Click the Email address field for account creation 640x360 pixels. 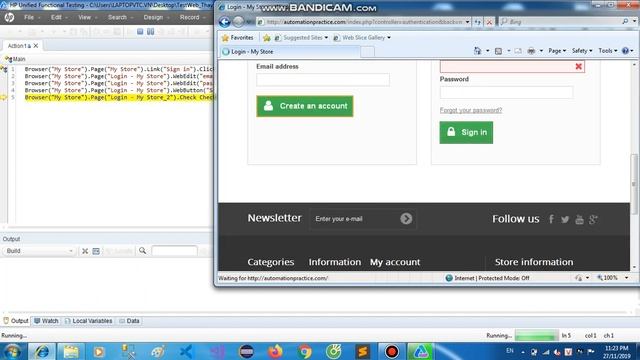[323, 80]
